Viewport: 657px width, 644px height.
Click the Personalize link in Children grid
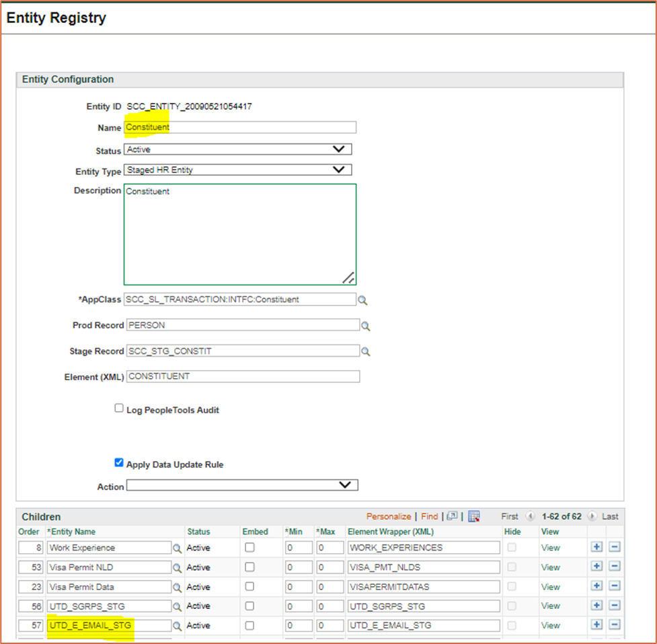coord(388,517)
